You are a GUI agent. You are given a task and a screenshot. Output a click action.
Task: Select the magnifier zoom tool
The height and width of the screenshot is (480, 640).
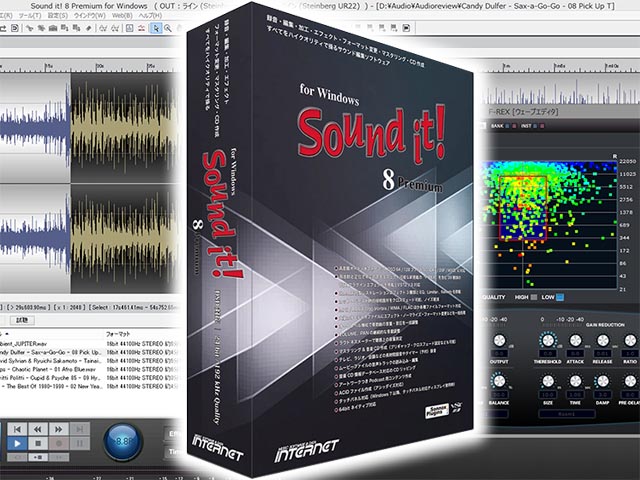(x=168, y=28)
